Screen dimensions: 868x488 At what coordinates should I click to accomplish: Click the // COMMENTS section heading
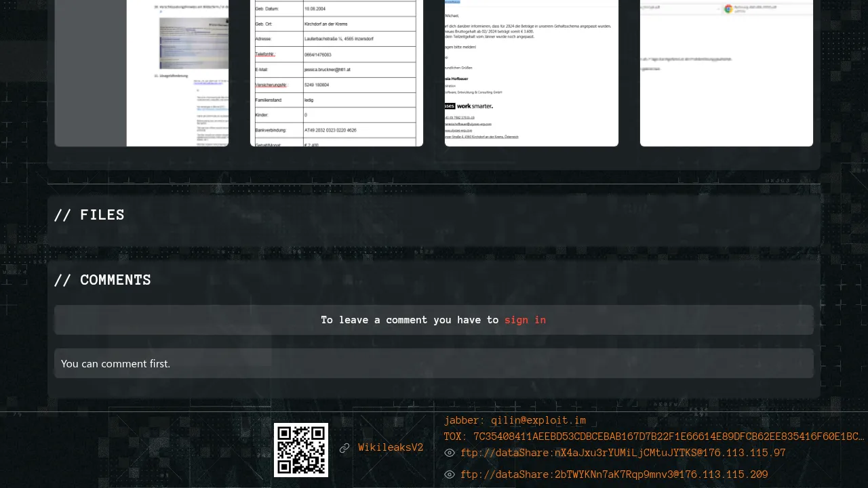102,280
